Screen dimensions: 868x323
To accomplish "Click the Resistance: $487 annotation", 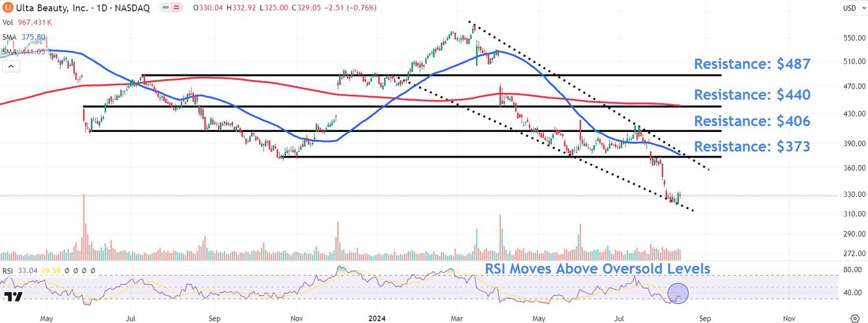I will pos(752,64).
